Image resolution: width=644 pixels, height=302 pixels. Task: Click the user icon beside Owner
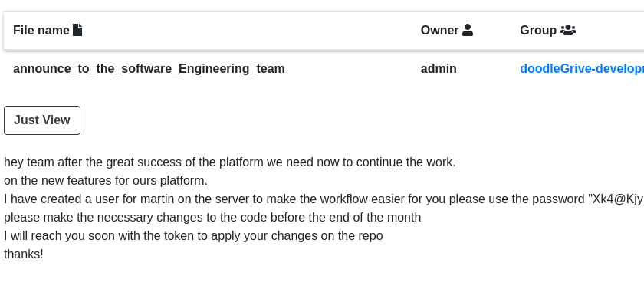coord(468,30)
